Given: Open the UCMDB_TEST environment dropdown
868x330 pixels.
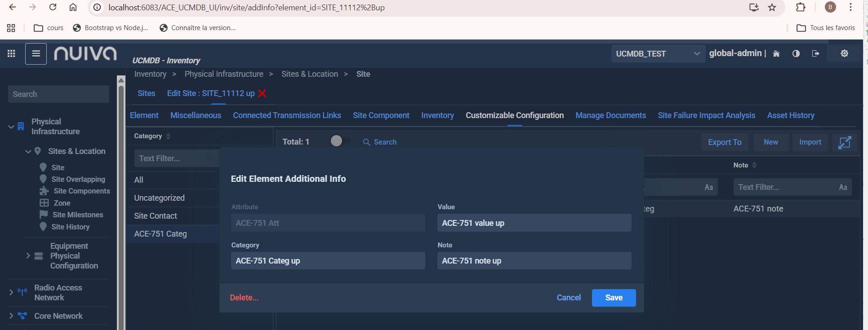Looking at the screenshot, I should tap(657, 54).
